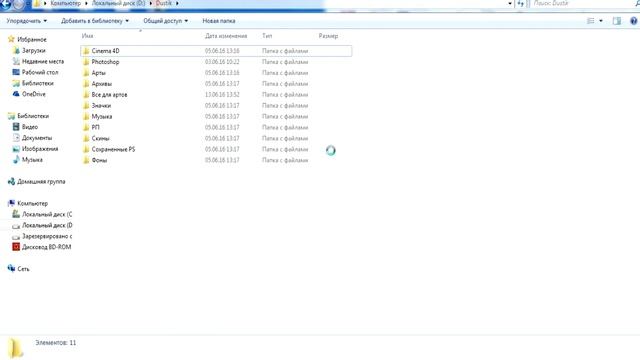Select Компьютер in the navigation pane

tap(33, 203)
